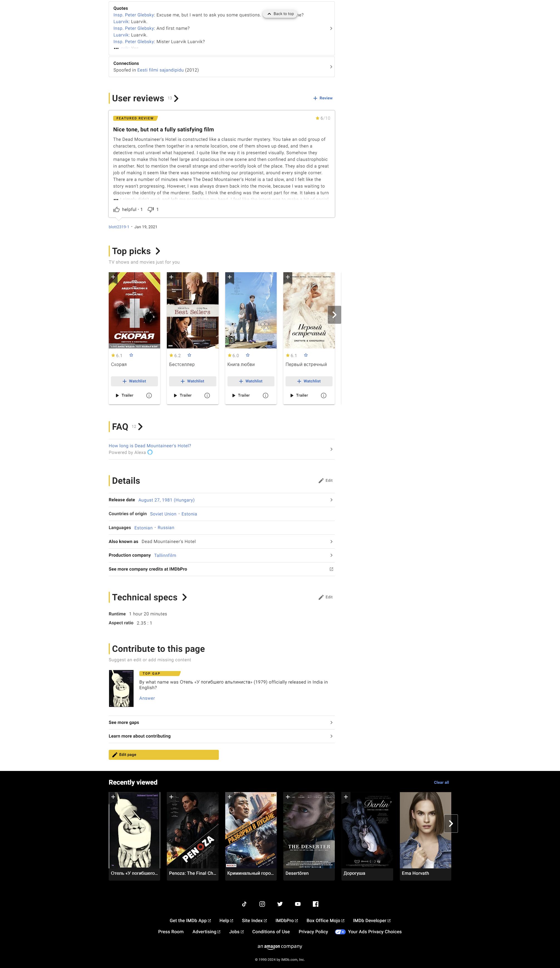Advance the Top picks carousel to the next items
Viewport: 560px width, 968px height.
(334, 315)
